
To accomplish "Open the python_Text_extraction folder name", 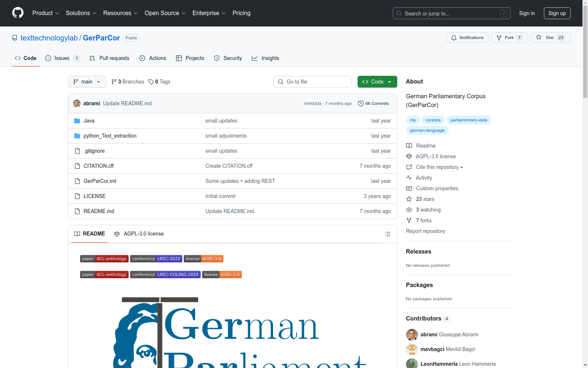I will tap(110, 136).
